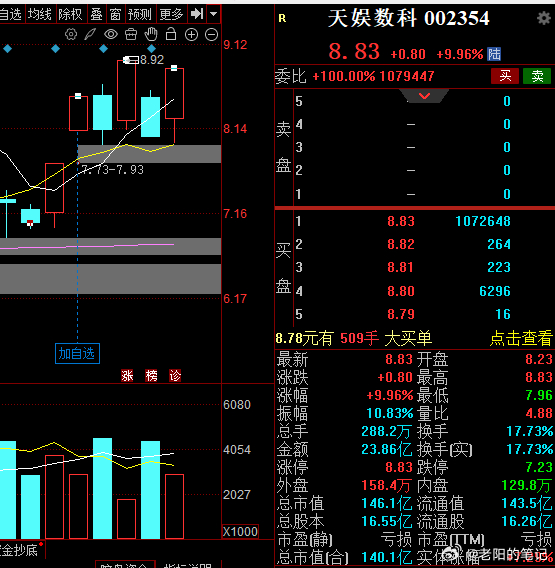Click the 8.78元有 509手 大买单 notice
Image resolution: width=555 pixels, height=568 pixels.
click(354, 338)
